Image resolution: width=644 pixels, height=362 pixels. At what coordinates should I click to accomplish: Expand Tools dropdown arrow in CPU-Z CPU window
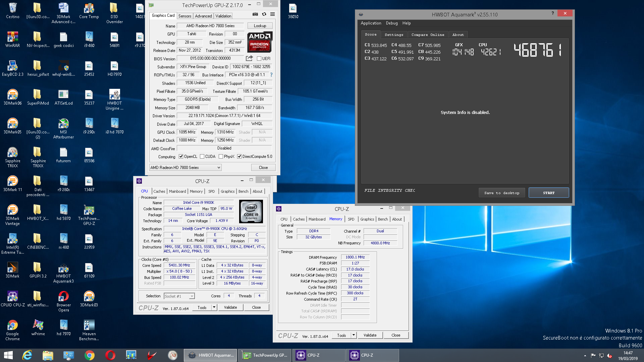point(214,307)
